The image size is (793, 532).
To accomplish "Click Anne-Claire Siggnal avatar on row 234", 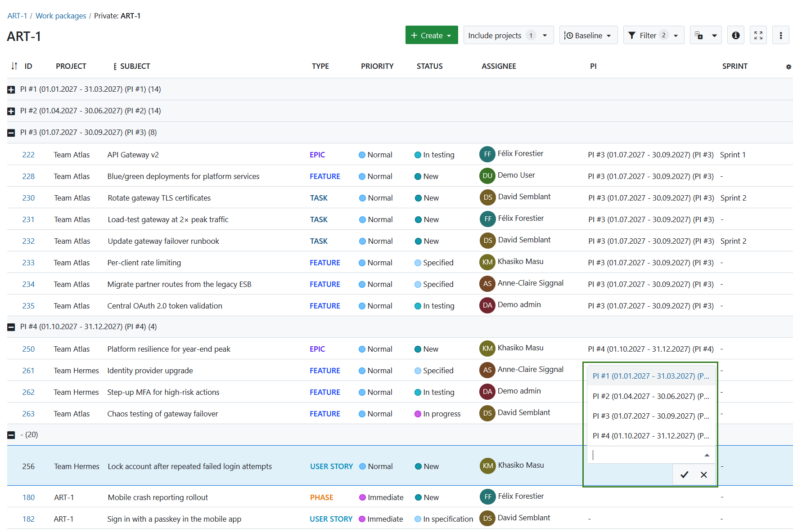I will [x=487, y=284].
